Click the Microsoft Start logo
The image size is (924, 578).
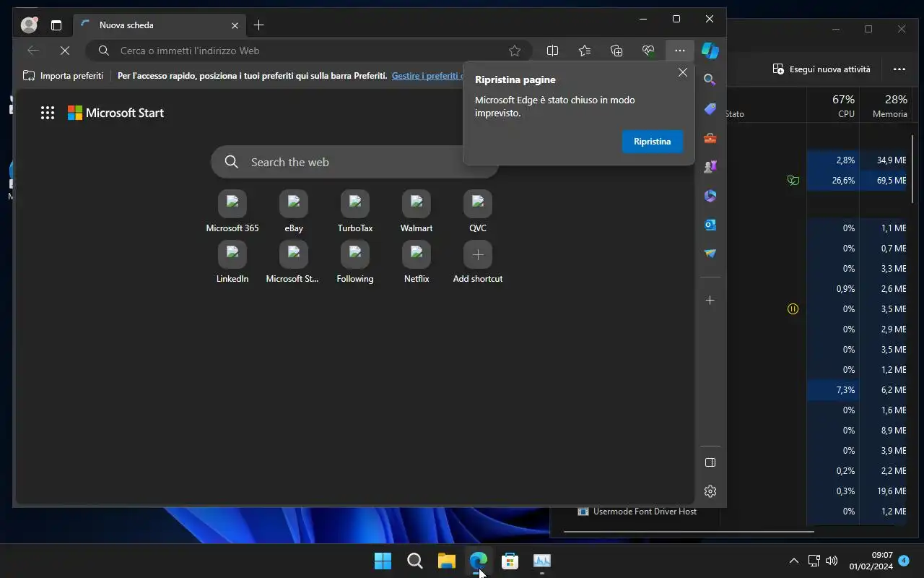click(115, 113)
